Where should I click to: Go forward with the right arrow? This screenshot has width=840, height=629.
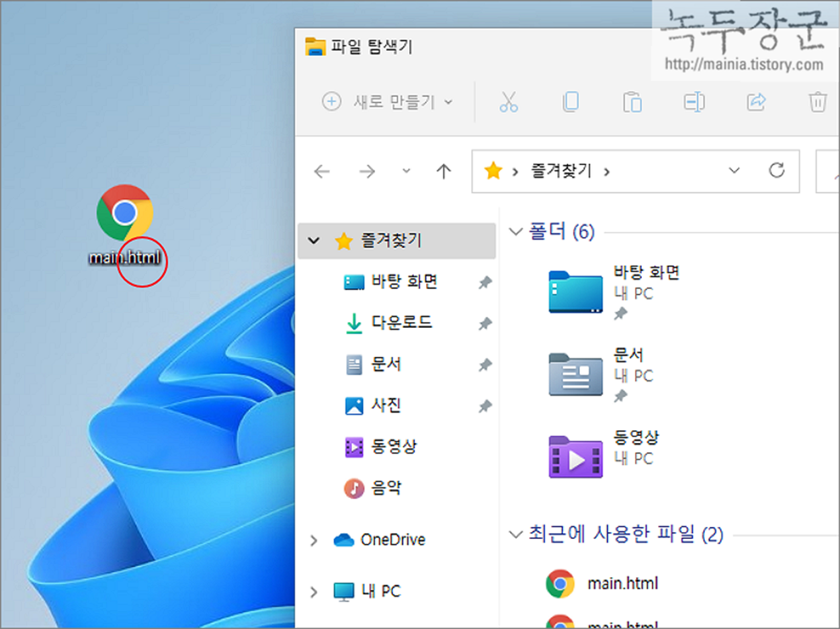pos(367,171)
